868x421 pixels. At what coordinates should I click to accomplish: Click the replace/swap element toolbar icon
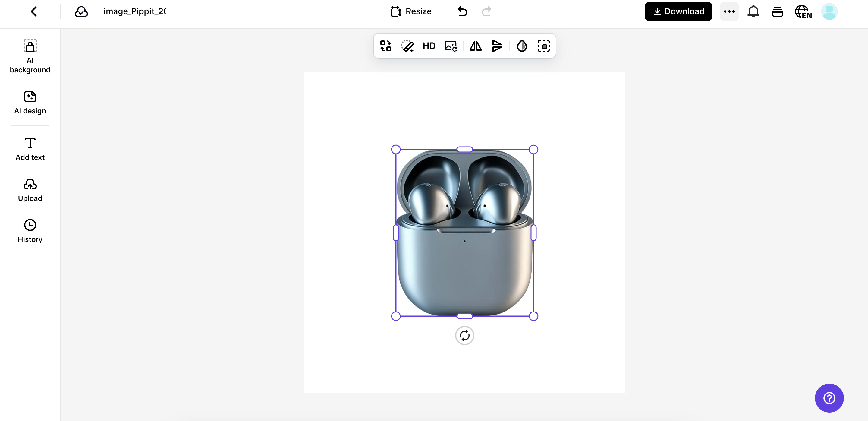point(385,46)
